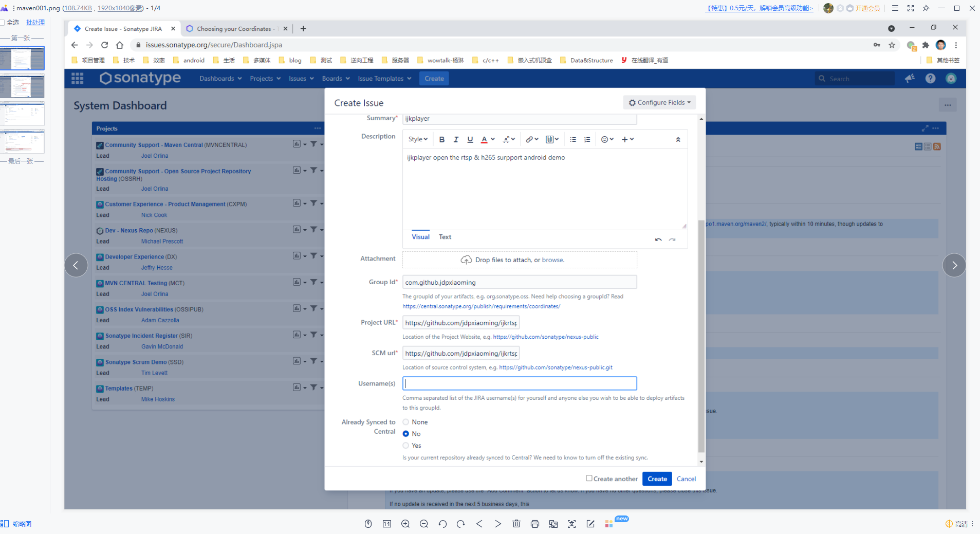Redo edit in description editor
Viewport: 980px width, 534px height.
[672, 240]
